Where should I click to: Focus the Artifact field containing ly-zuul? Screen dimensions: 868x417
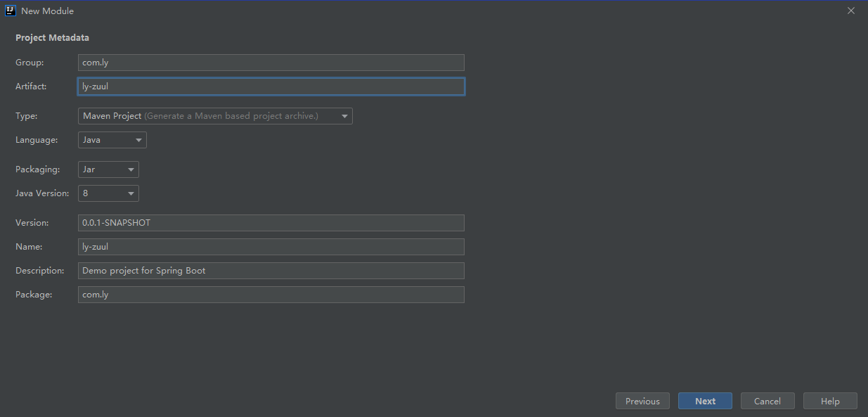[x=271, y=86]
